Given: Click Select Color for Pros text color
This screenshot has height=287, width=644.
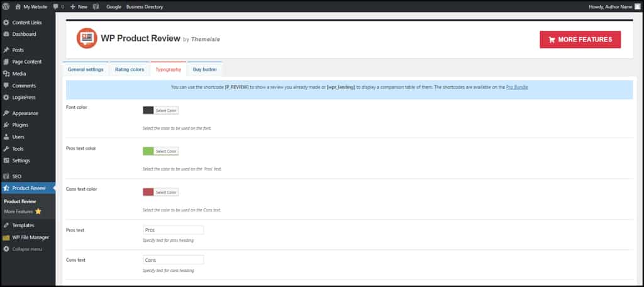Looking at the screenshot, I should pos(166,151).
